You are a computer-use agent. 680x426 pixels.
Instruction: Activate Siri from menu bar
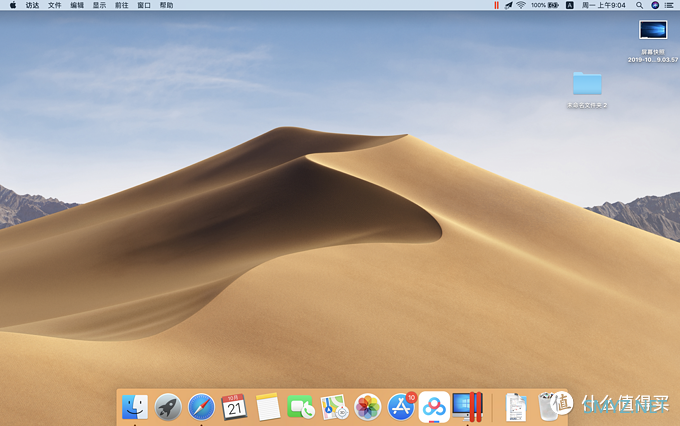(x=655, y=5)
